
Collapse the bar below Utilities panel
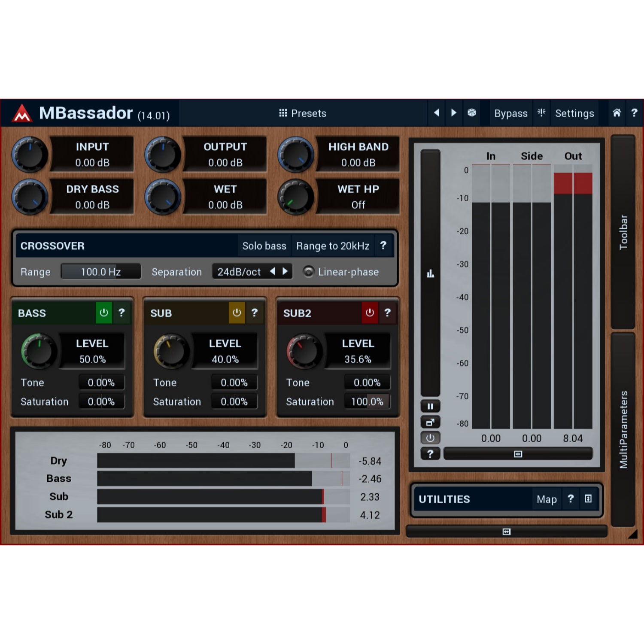[x=507, y=532]
